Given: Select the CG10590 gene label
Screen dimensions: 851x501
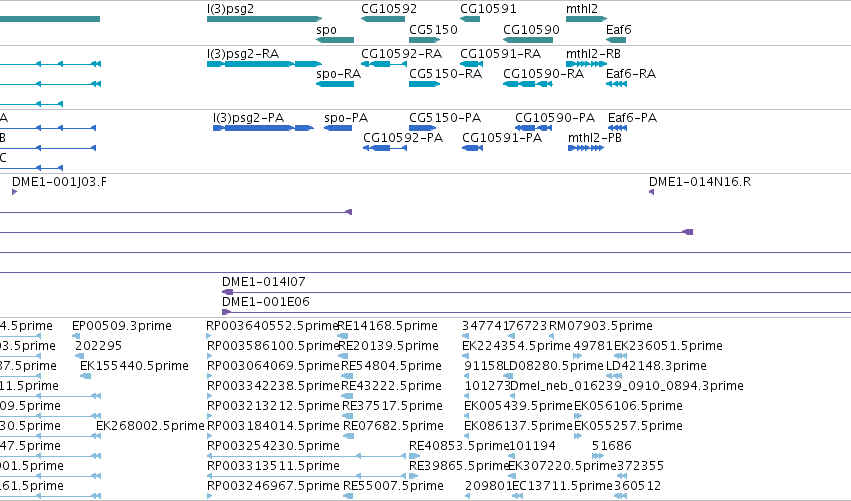Looking at the screenshot, I should coord(531,29).
